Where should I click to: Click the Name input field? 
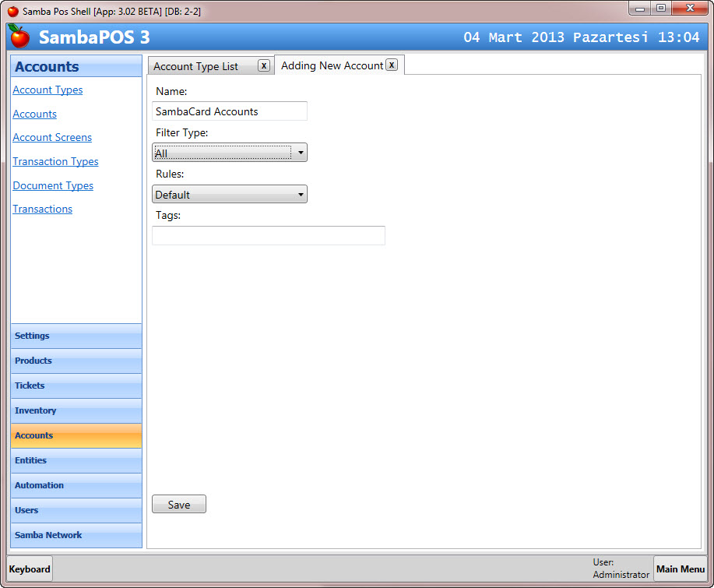coord(230,111)
